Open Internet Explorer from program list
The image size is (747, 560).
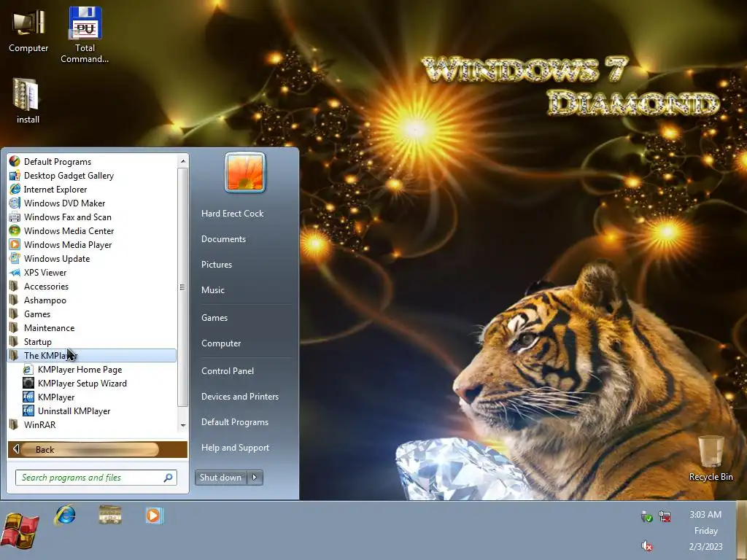[x=92, y=190]
